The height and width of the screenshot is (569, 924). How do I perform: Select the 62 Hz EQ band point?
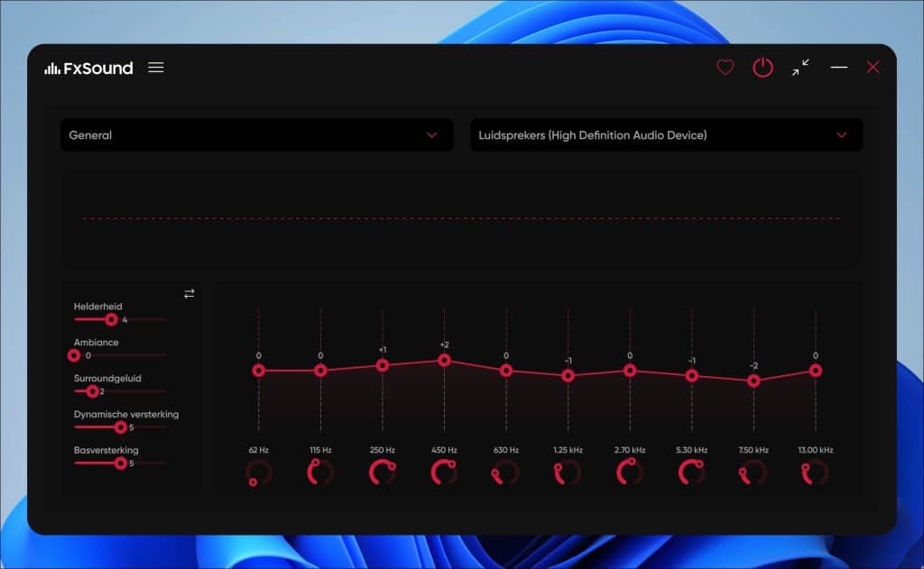(x=259, y=371)
